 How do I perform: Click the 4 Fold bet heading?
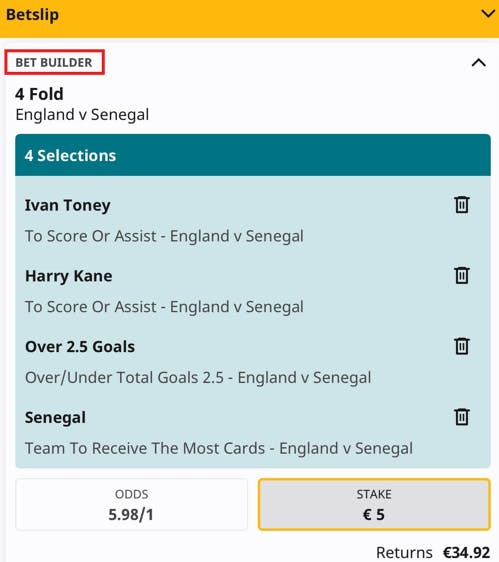[39, 94]
